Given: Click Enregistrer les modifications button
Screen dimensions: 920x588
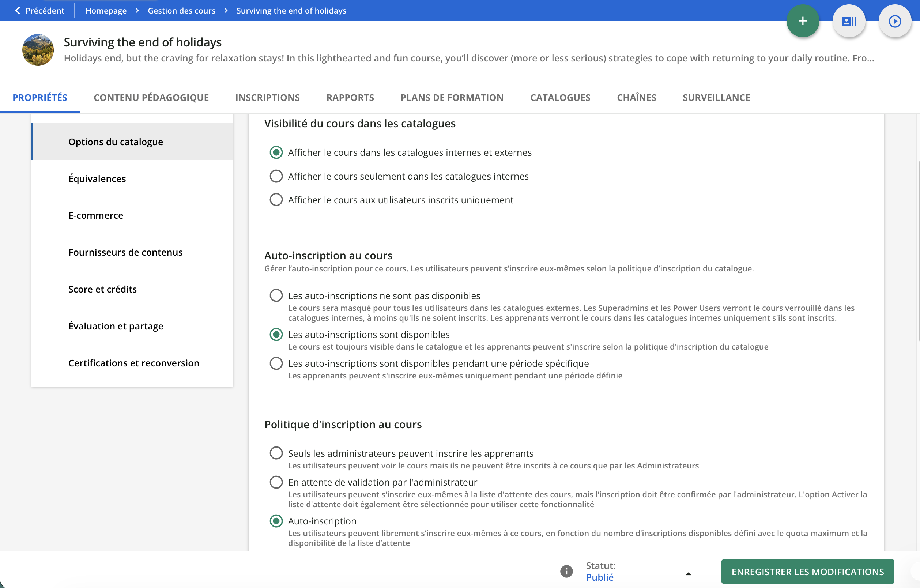Looking at the screenshot, I should 807,572.
